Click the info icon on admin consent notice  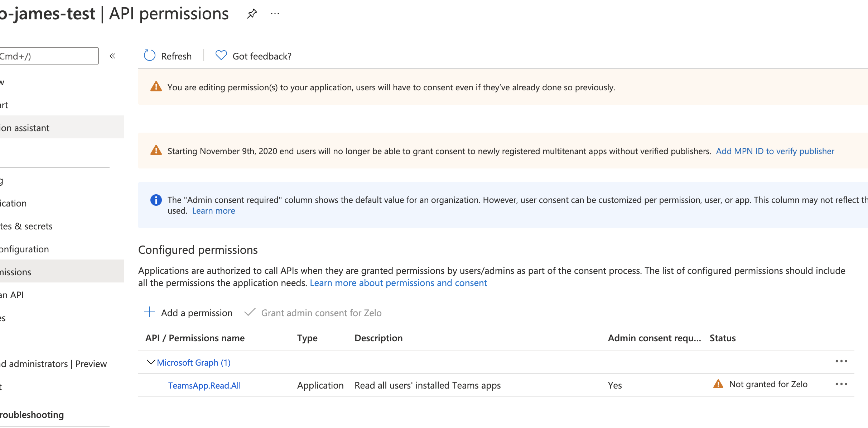click(156, 200)
